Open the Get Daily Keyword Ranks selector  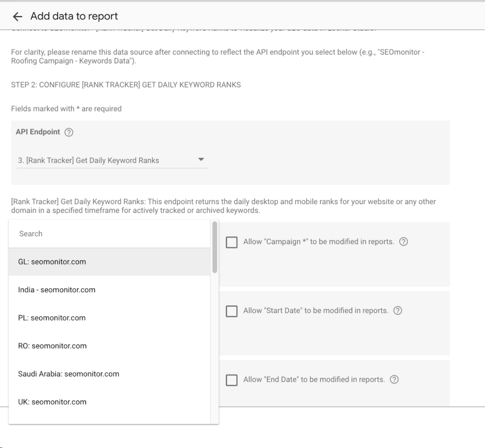tap(112, 160)
